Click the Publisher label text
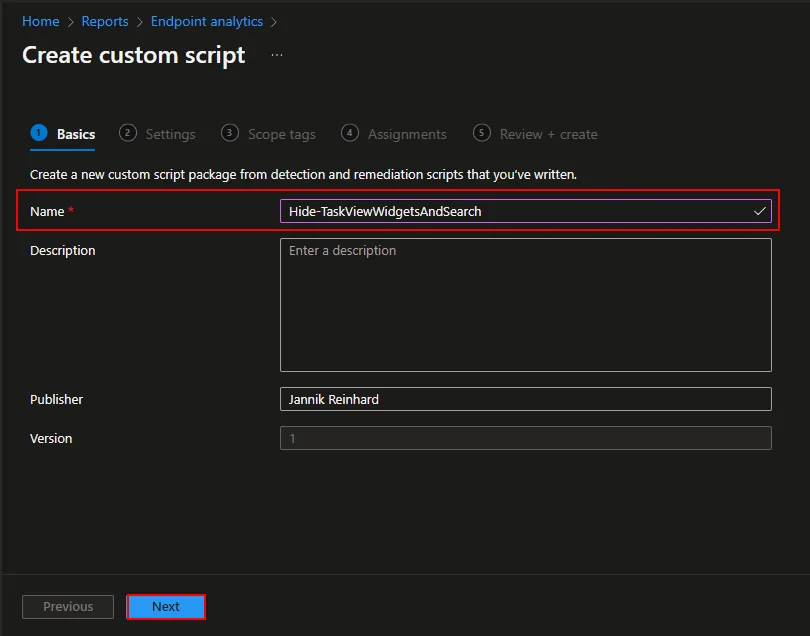The image size is (810, 636). point(56,399)
